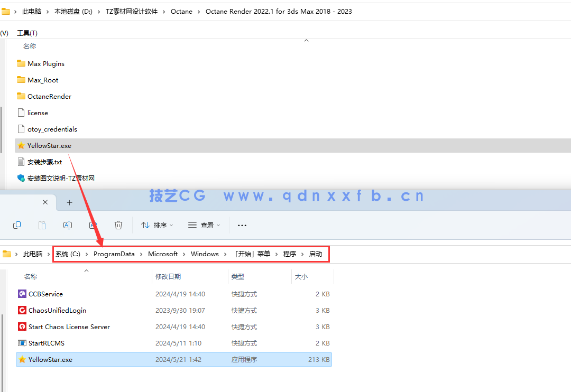Select the YellowStar.exe star icon in 启动 folder
This screenshot has width=571, height=392.
22,360
